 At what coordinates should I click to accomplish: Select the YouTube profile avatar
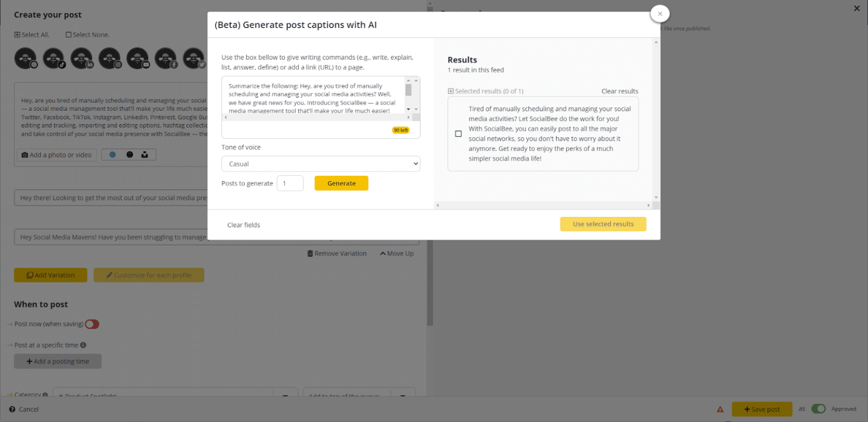(138, 58)
